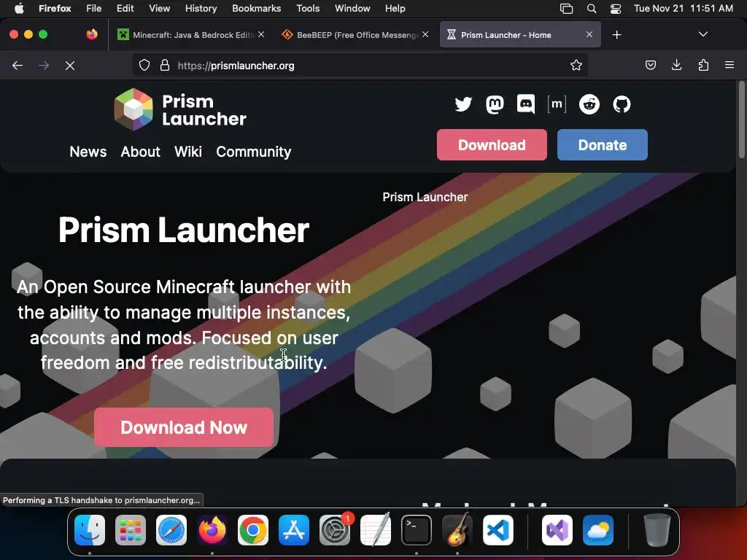This screenshot has width=747, height=560.
Task: Click the header Download button
Action: 492,145
